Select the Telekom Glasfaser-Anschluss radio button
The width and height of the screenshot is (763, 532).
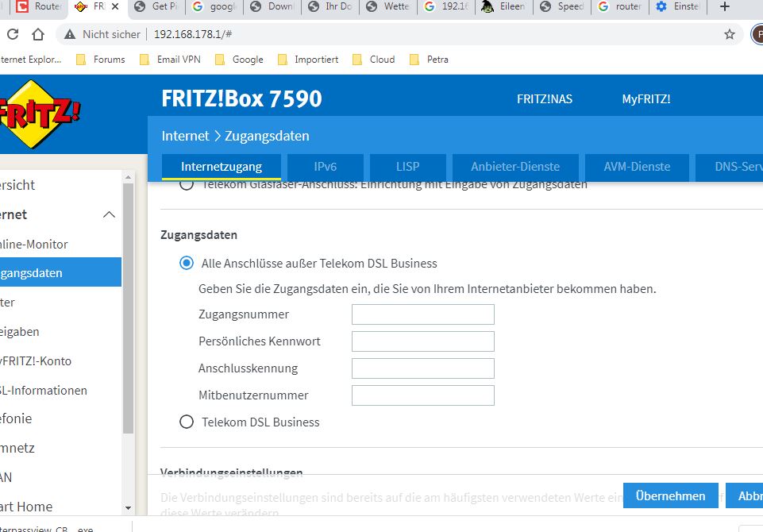[187, 185]
